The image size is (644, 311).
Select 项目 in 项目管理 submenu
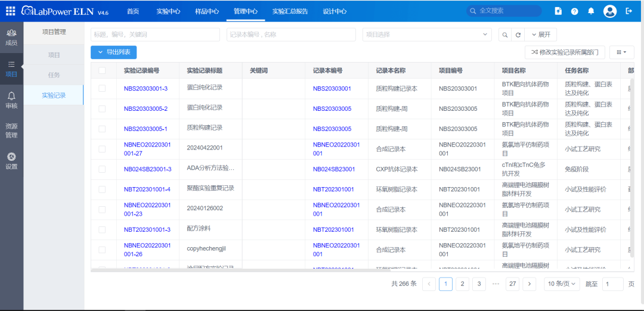coord(54,55)
